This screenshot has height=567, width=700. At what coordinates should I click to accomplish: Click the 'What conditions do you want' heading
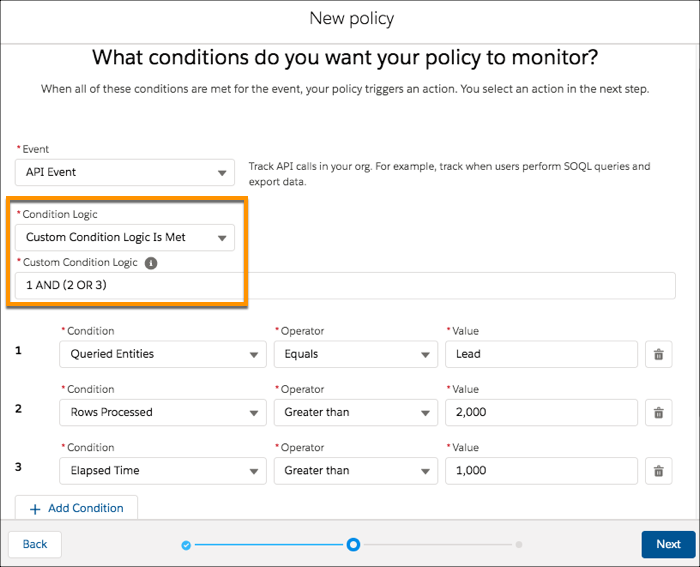(x=345, y=58)
